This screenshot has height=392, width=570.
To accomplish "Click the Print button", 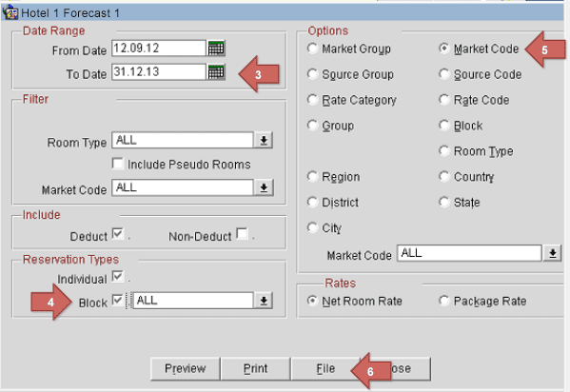I will (256, 369).
